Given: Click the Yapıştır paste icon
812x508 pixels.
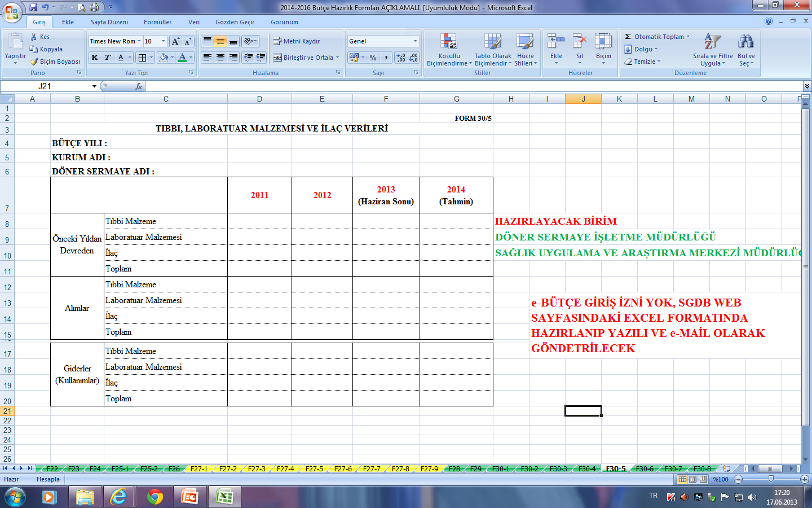Looking at the screenshot, I should tap(15, 42).
